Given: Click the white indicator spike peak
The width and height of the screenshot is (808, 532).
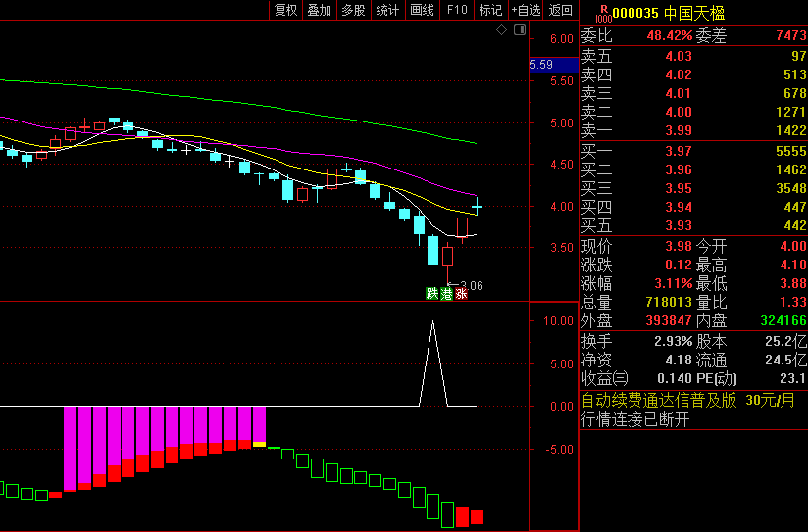Looking at the screenshot, I should click(432, 322).
